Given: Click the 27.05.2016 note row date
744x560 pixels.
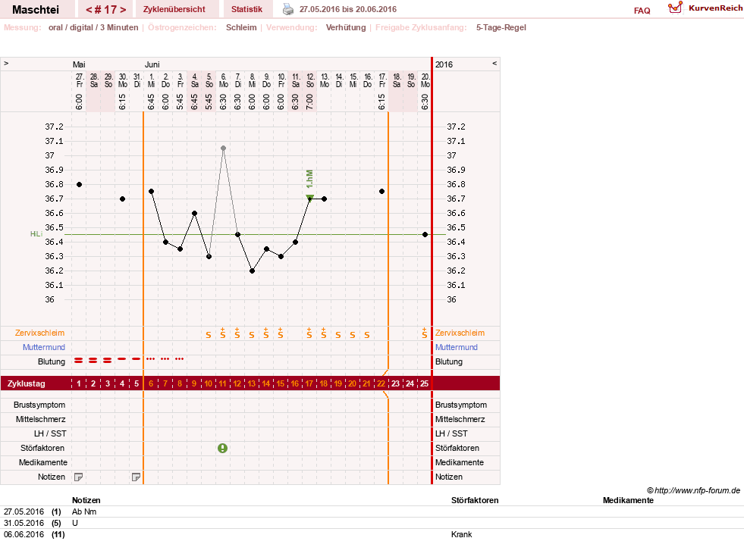Looking at the screenshot, I should [x=24, y=512].
